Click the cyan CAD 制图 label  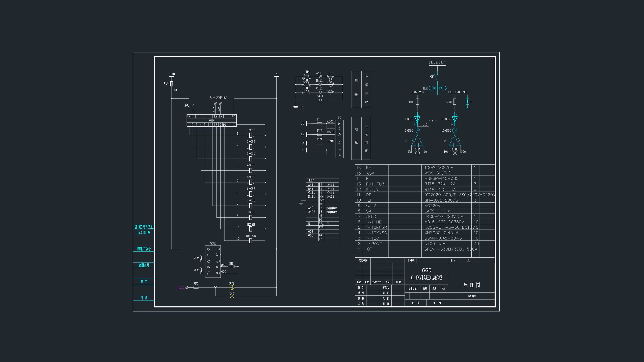(x=144, y=233)
